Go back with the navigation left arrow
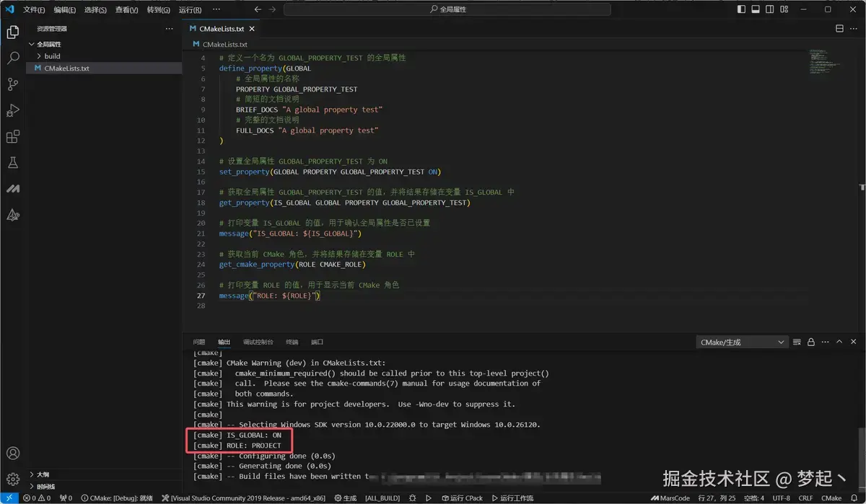Image resolution: width=866 pixels, height=504 pixels. [x=258, y=9]
